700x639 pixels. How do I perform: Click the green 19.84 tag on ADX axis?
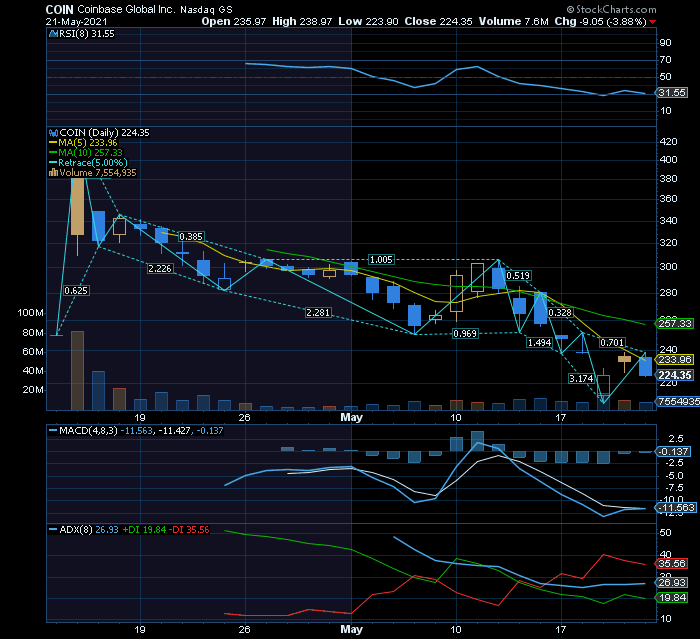point(672,597)
